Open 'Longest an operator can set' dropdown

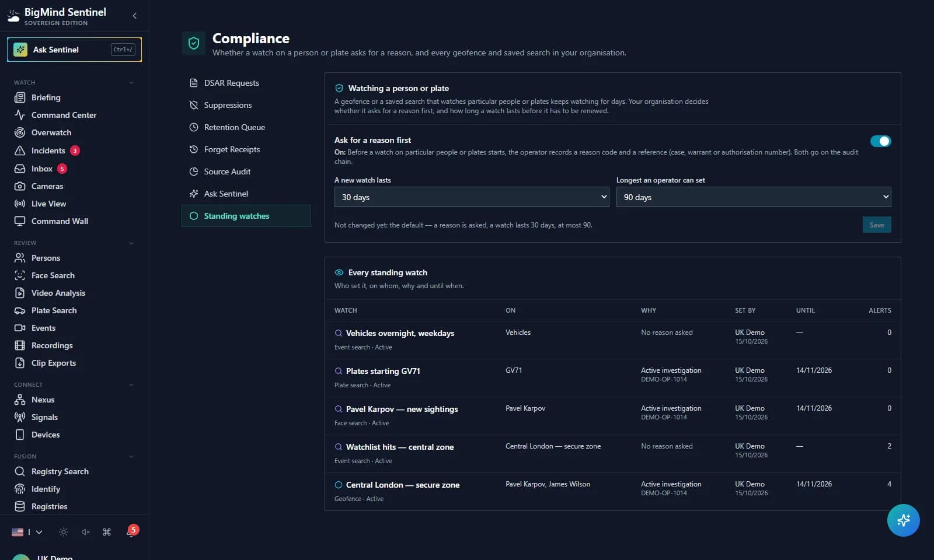[x=754, y=197]
